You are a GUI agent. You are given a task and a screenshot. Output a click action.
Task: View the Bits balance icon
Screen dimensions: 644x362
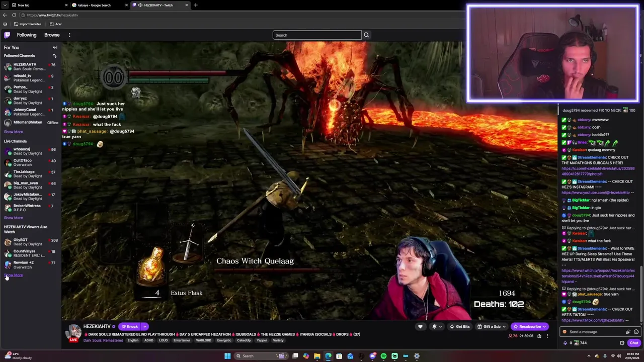[x=565, y=343]
